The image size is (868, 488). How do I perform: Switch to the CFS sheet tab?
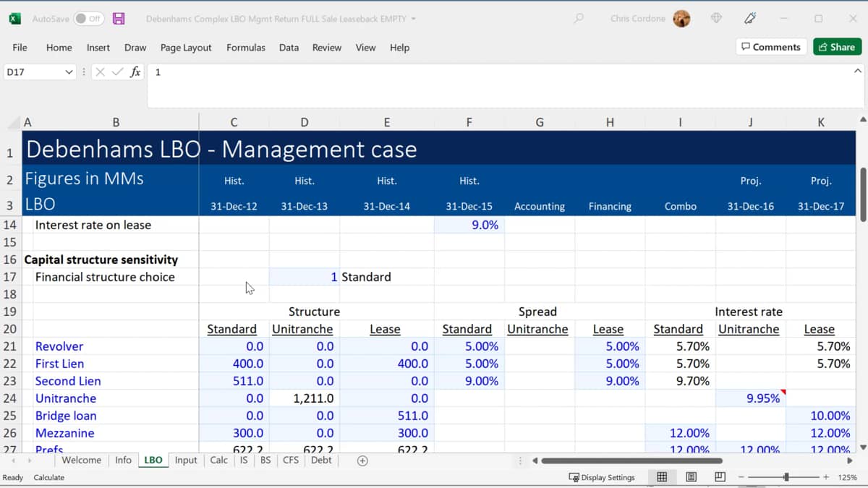coord(291,460)
